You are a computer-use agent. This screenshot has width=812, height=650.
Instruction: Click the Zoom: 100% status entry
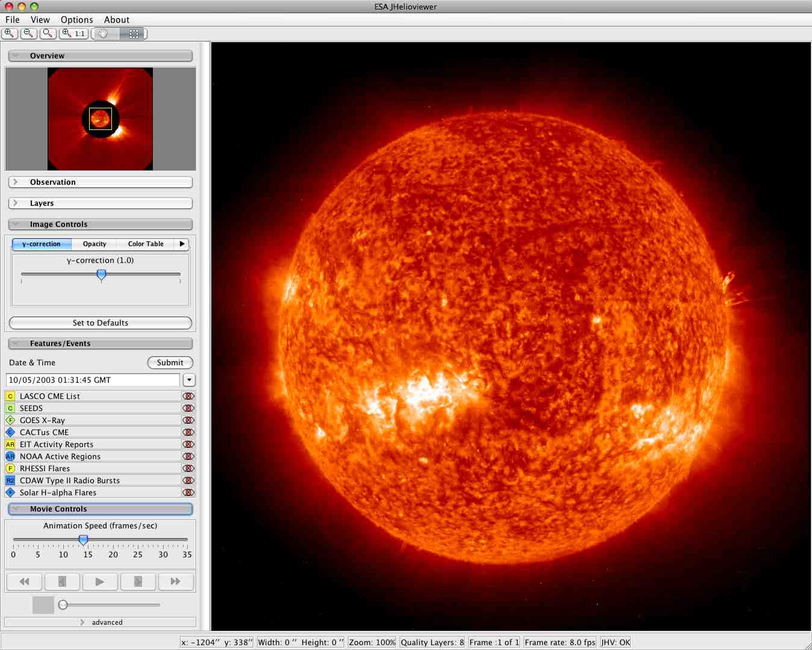click(372, 642)
